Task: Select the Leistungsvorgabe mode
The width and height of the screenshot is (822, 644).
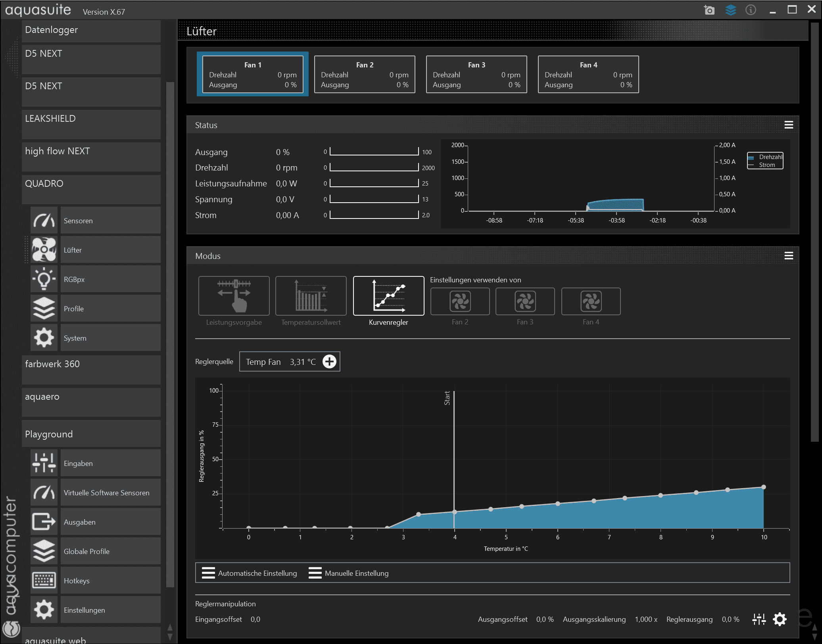Action: [x=234, y=296]
